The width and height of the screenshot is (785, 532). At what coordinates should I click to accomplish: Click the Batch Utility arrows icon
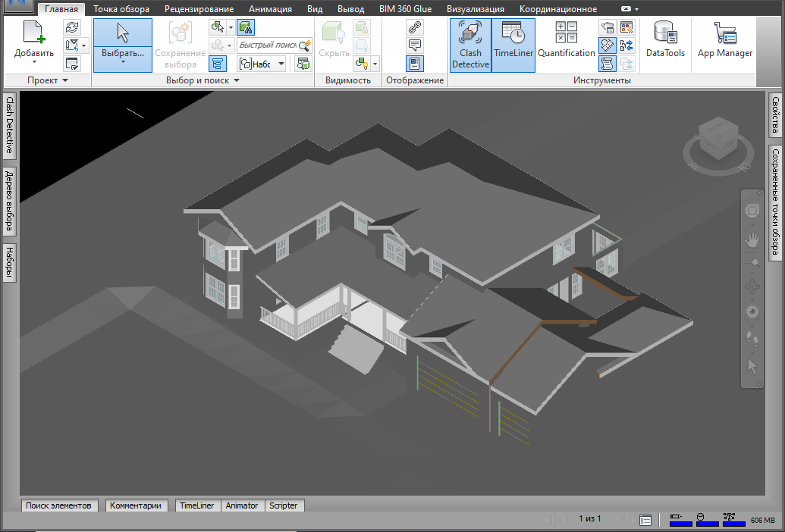pos(626,45)
